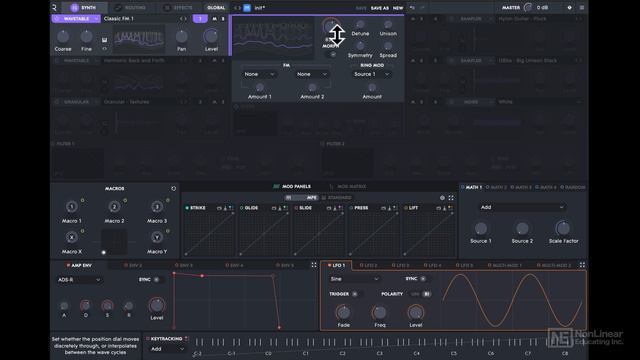The image size is (640, 360).
Task: Click the STRIKE response curve graph
Action: coord(209,234)
